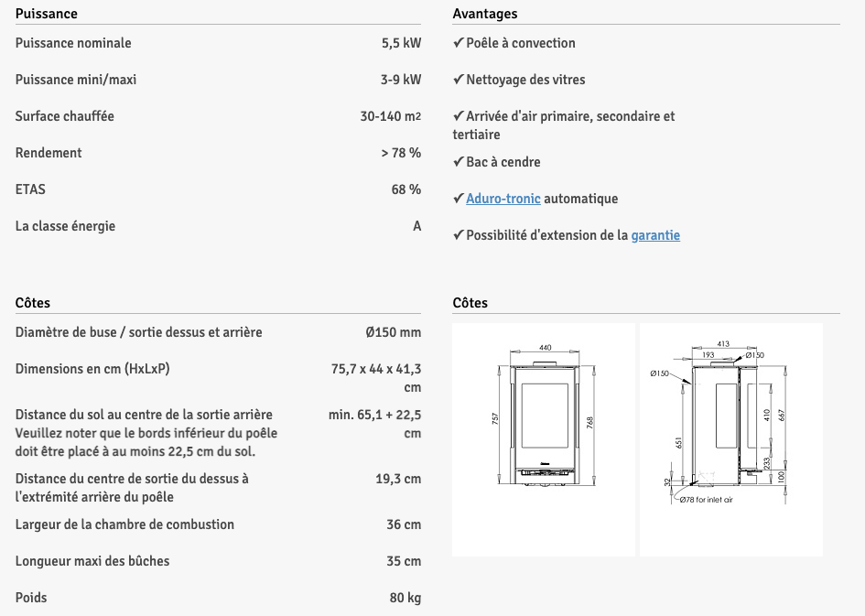Click the Avantages section heading
The image size is (865, 616).
(485, 14)
